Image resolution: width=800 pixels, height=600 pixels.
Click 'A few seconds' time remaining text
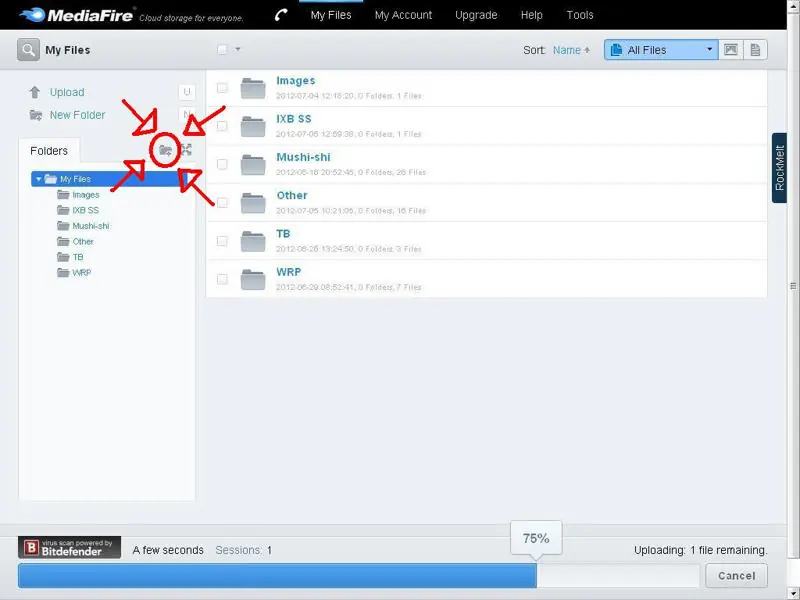click(x=168, y=551)
